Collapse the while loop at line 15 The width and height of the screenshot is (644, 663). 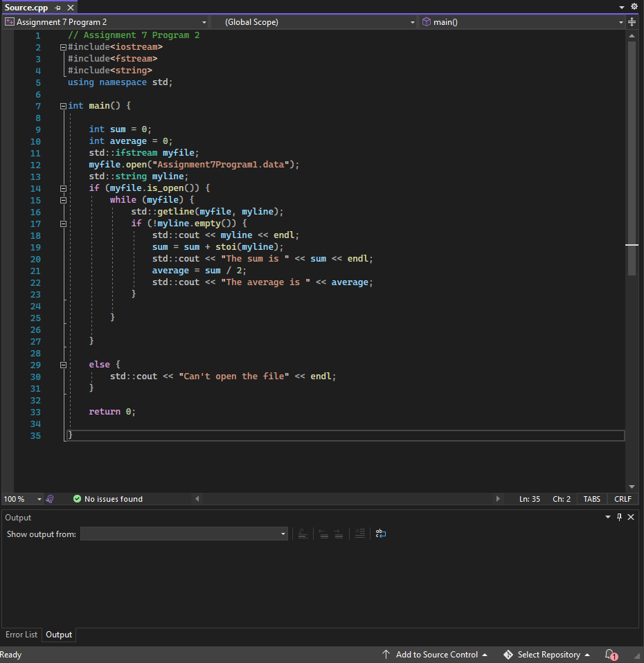(62, 199)
